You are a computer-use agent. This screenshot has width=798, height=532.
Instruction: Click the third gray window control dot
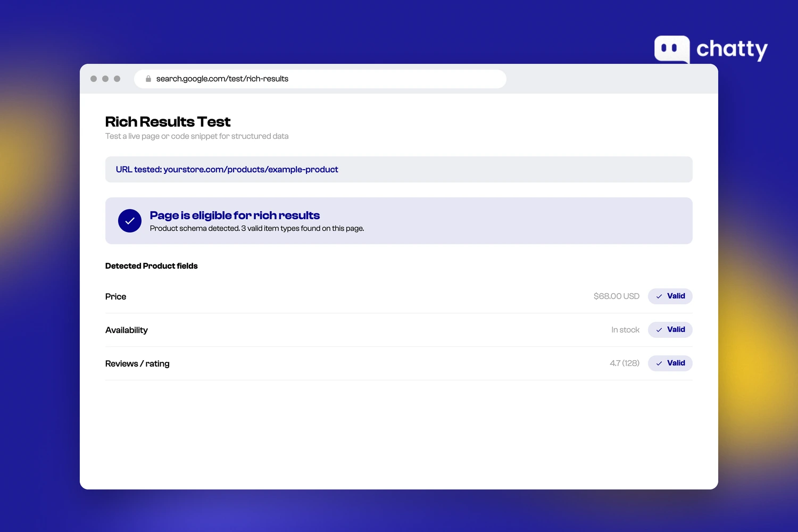coord(117,79)
